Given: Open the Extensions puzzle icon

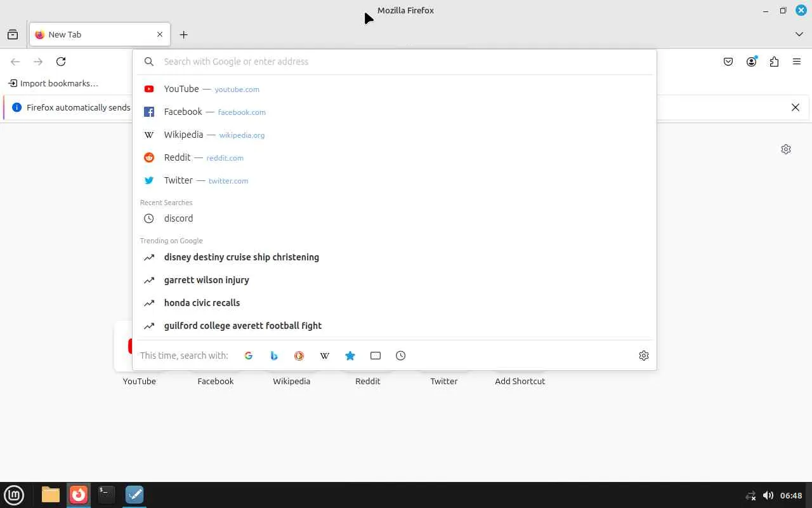Looking at the screenshot, I should 774,62.
